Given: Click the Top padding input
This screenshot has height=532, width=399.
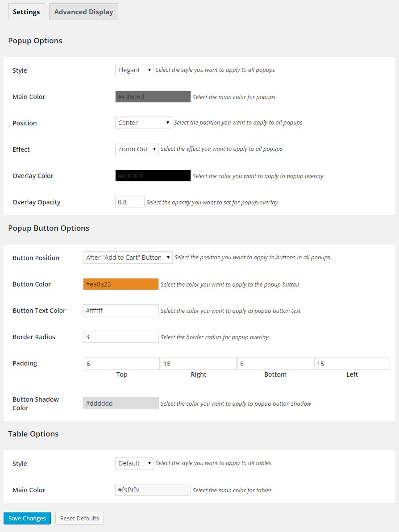Looking at the screenshot, I should point(122,364).
